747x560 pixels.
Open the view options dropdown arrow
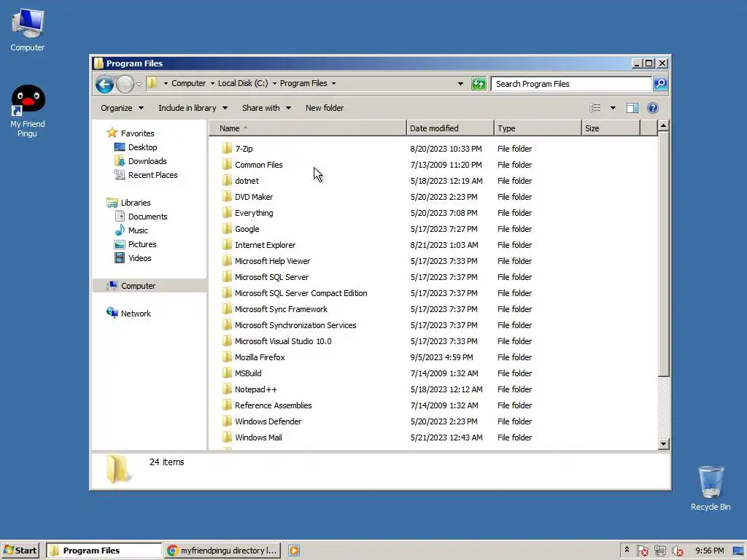click(x=613, y=108)
